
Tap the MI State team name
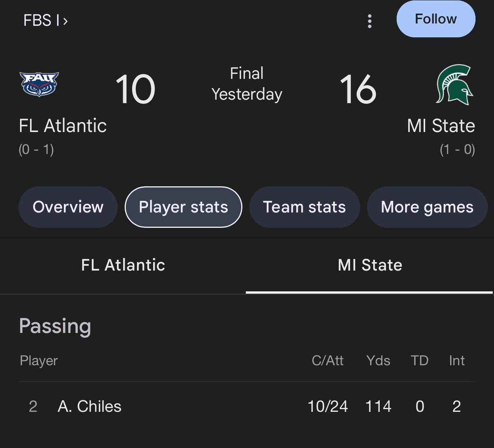[441, 126]
